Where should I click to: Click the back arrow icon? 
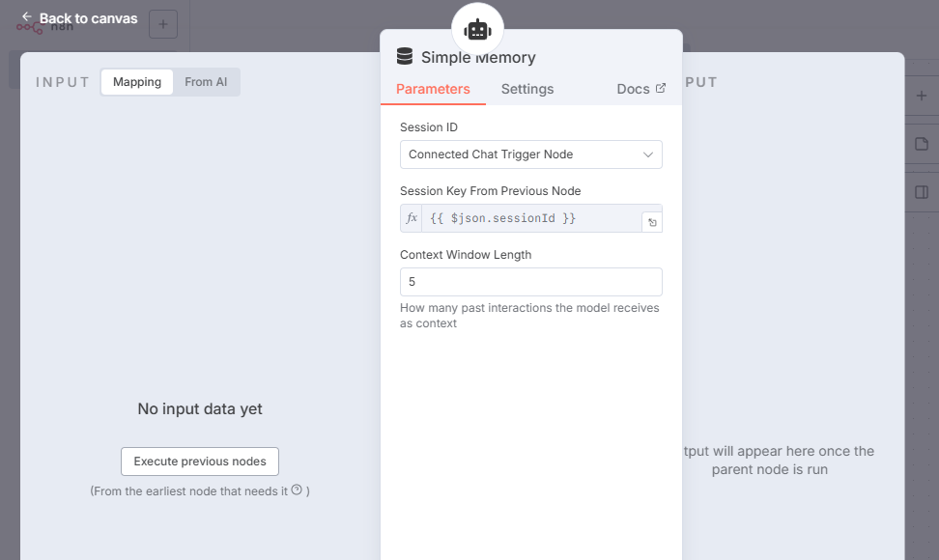click(x=27, y=17)
